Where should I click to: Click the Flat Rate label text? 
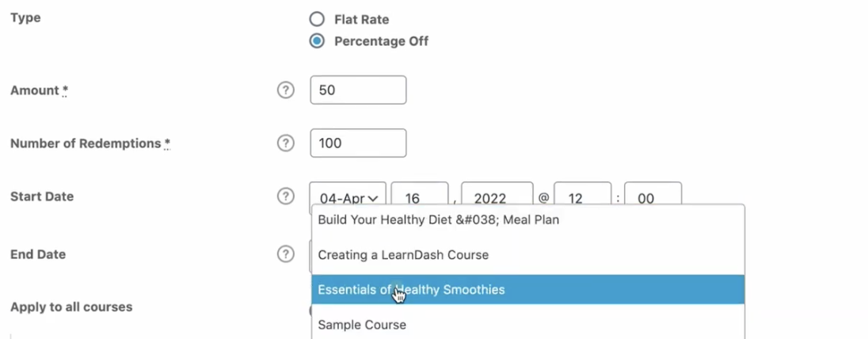coord(361,19)
